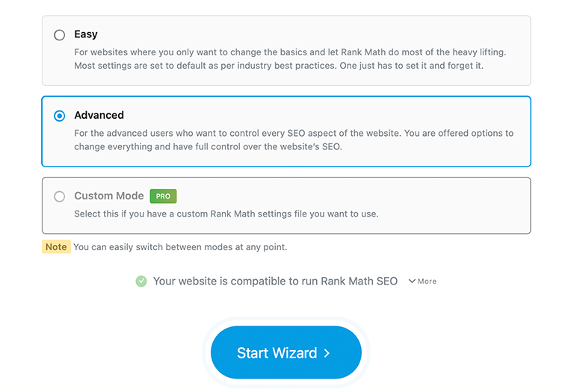The height and width of the screenshot is (392, 568).
Task: Click the More text label
Action: (427, 281)
